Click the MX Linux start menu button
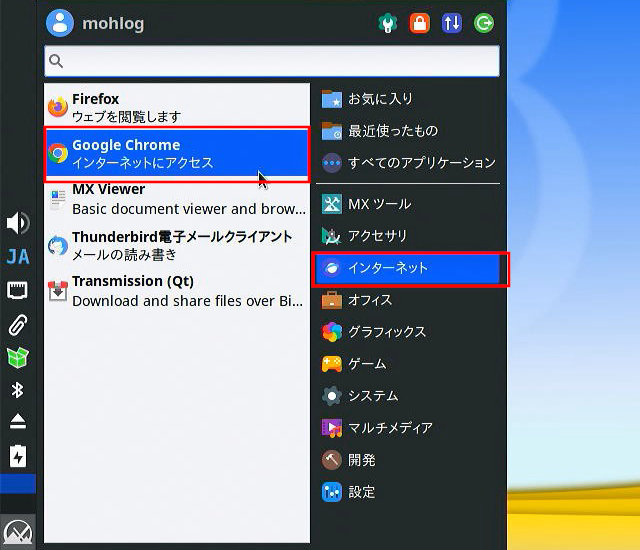Viewport: 640px width, 550px height. pos(18,532)
